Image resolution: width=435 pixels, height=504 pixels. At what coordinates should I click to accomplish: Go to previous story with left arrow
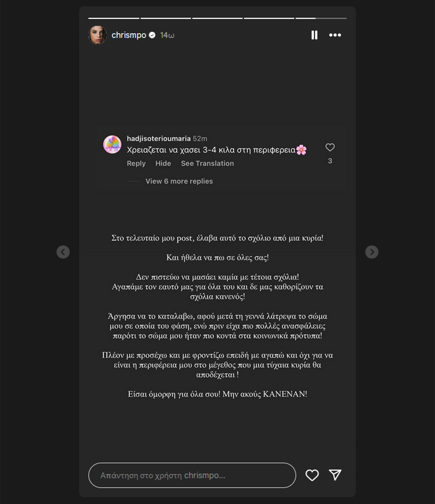tap(63, 252)
